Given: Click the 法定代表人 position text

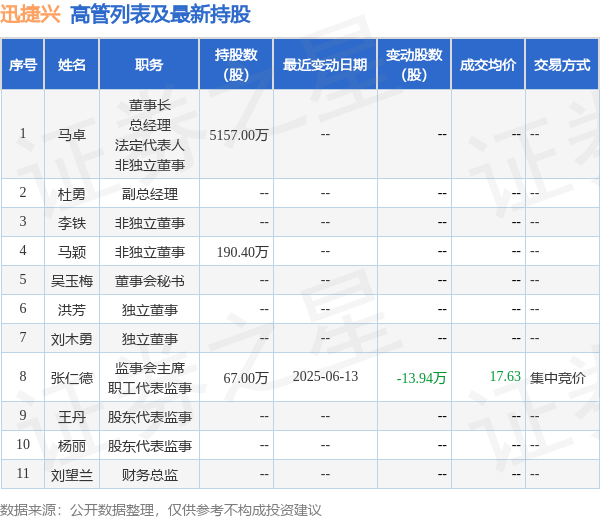Looking at the screenshot, I should click(x=150, y=145).
